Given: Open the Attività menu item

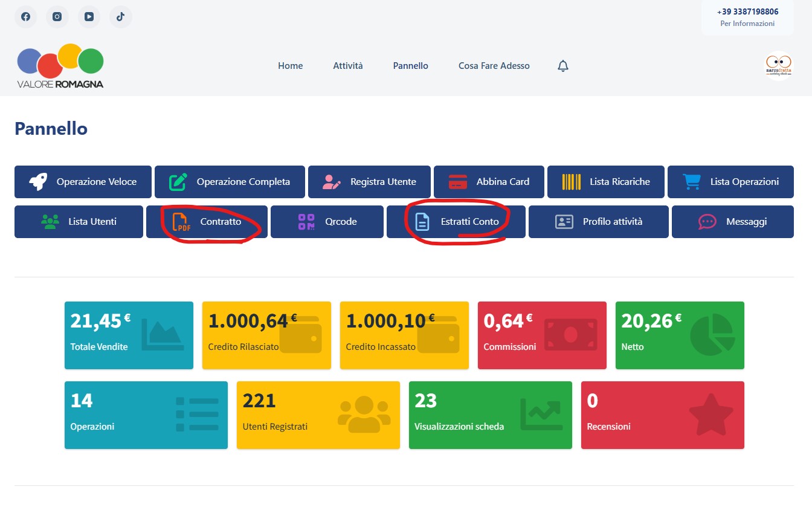Looking at the screenshot, I should 348,66.
